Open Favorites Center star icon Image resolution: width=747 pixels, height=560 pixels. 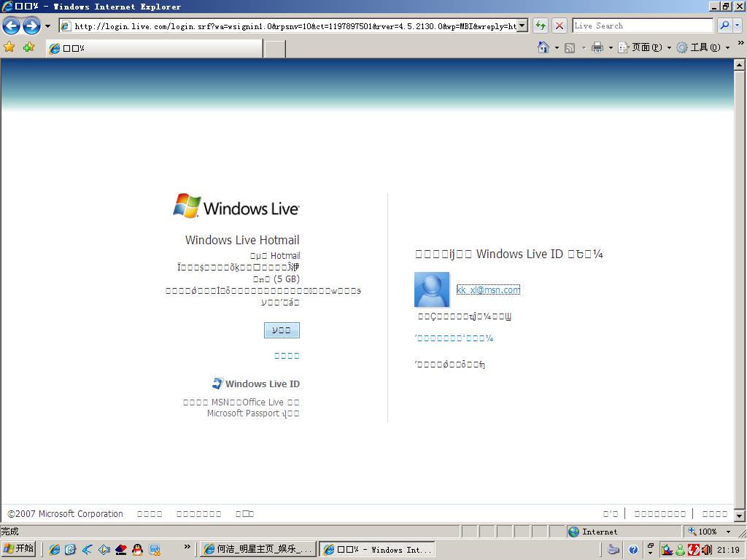click(9, 47)
